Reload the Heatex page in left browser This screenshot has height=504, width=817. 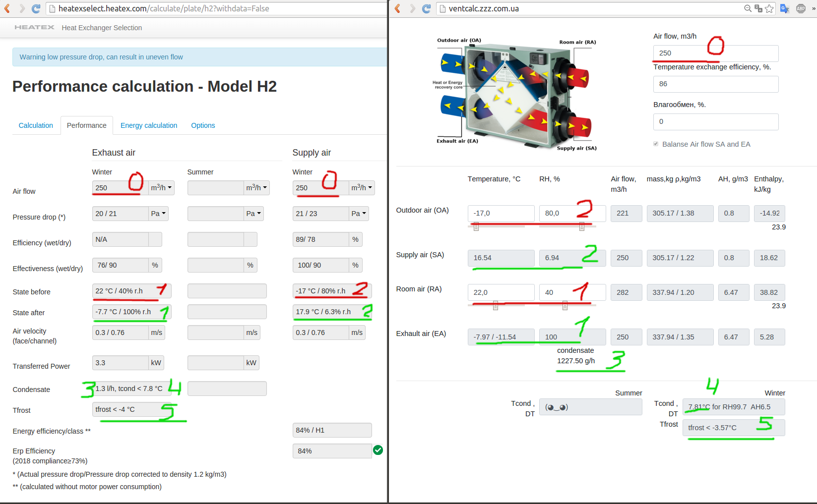pos(36,8)
